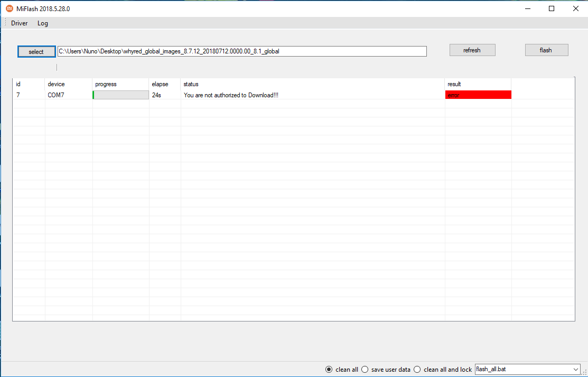
Task: Click the 'not authorized to Download' status text
Action: point(231,95)
